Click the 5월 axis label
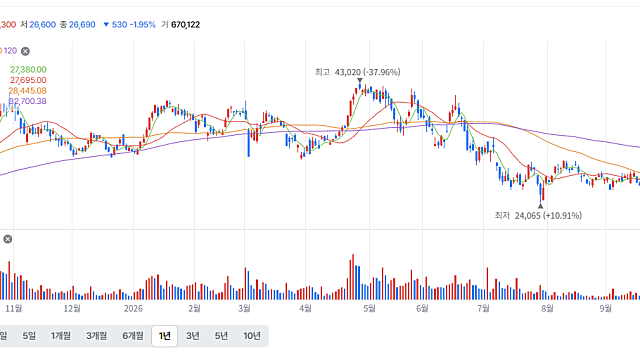This screenshot has height=360, width=640. [x=369, y=309]
